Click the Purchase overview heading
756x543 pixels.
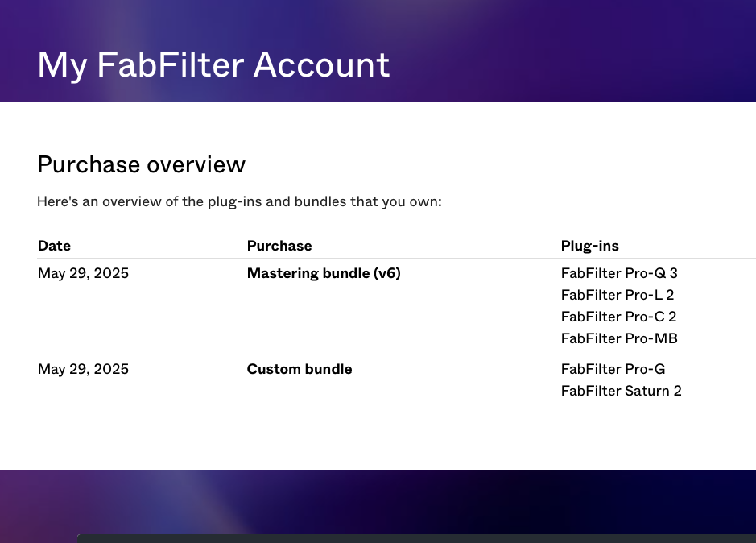[141, 164]
